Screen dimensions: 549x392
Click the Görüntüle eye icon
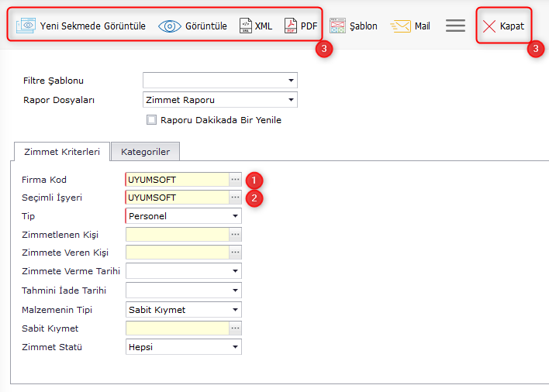coord(169,26)
